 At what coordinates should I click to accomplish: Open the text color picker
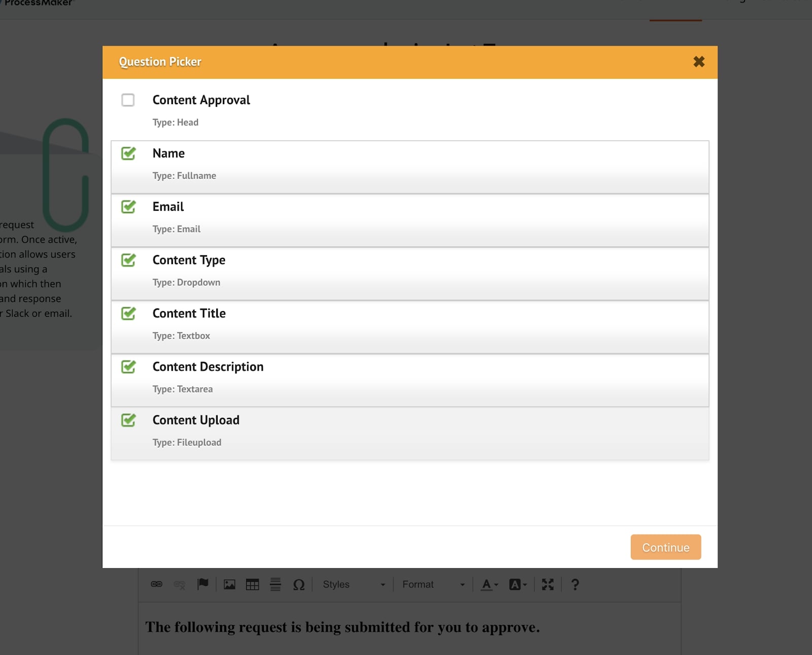click(489, 584)
